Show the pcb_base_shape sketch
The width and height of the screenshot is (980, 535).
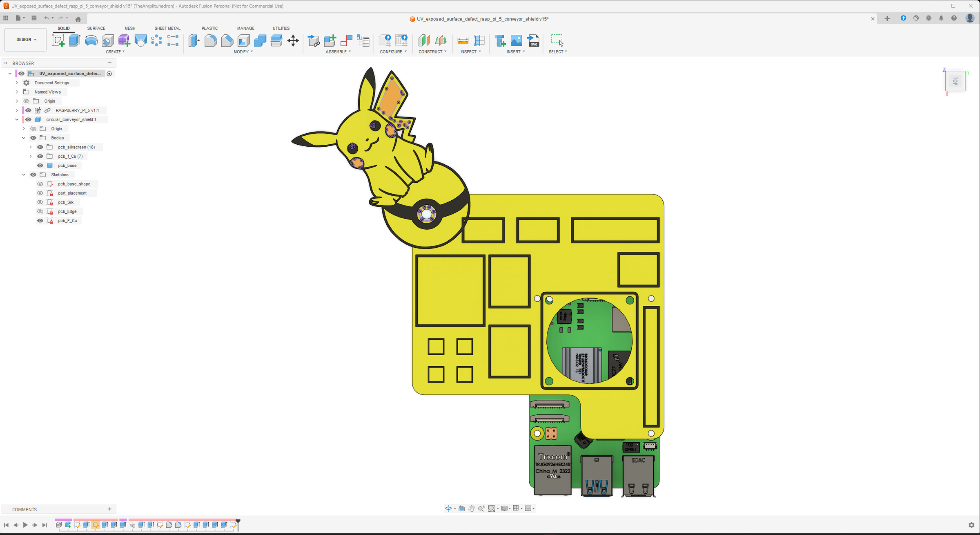(x=40, y=184)
